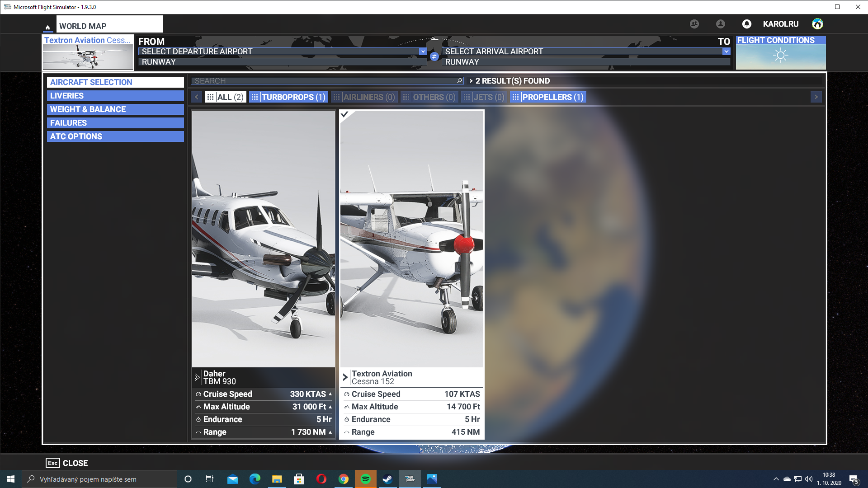Open Textron Aviation Cessna aircraft panel
The image size is (868, 488).
[x=88, y=52]
